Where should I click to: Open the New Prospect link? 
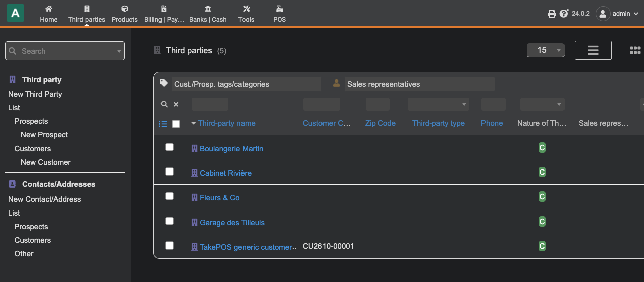(x=44, y=135)
